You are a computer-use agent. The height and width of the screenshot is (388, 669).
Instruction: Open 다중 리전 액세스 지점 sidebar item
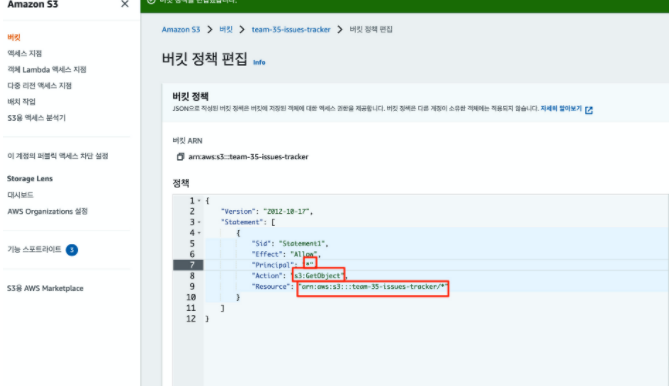point(40,86)
